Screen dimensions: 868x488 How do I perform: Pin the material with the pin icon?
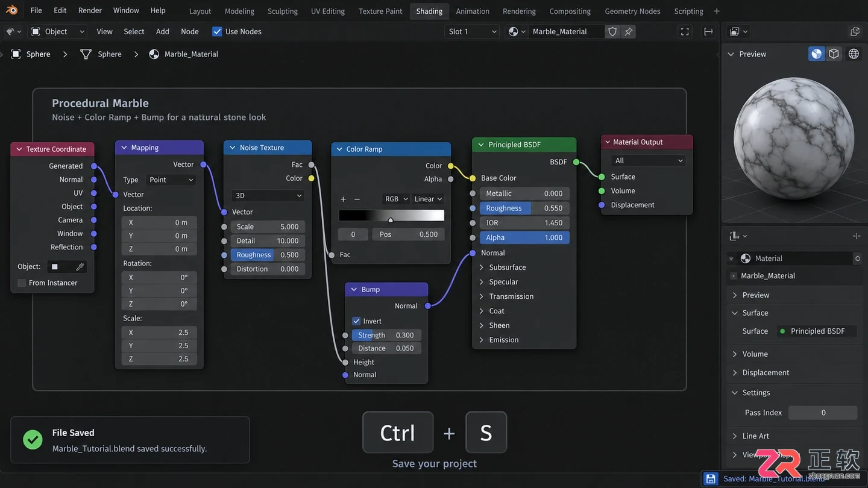tap(629, 31)
